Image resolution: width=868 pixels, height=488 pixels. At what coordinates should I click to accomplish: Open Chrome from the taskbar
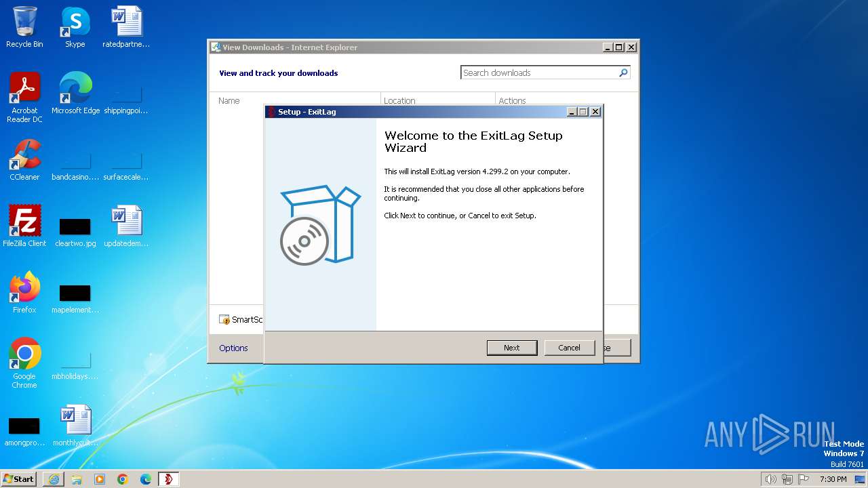(123, 479)
